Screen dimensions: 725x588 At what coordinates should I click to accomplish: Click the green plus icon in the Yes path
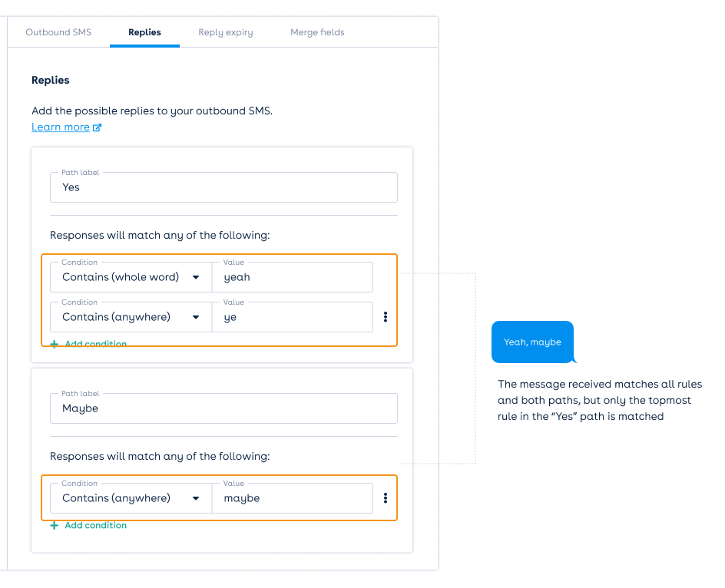pos(54,344)
